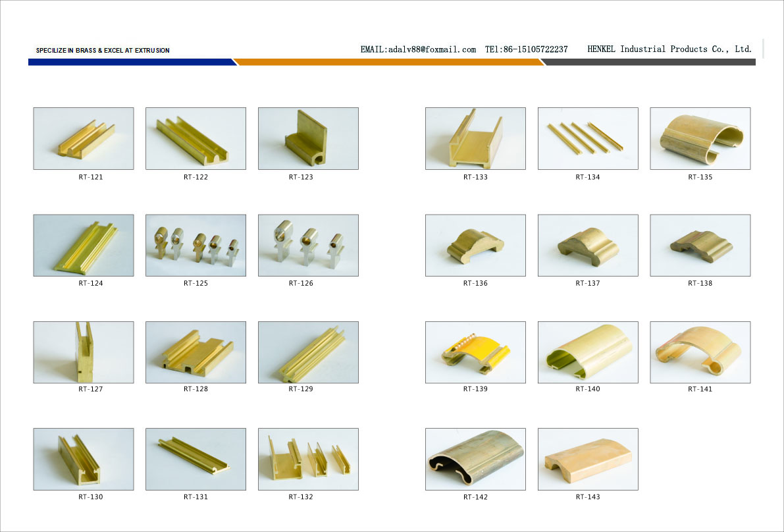784x532 pixels.
Task: Open the RT-127 upright channel photo
Action: coord(84,352)
